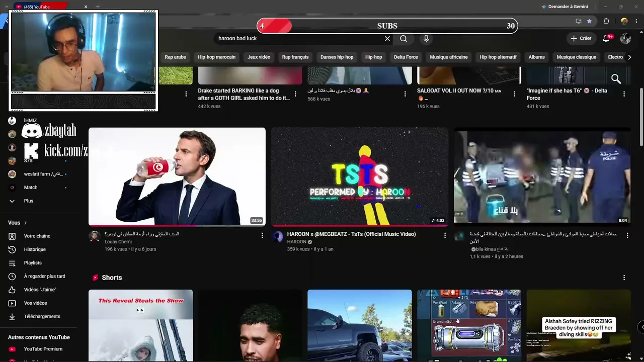This screenshot has width=644, height=362.
Task: Open HAROON x @MEGBEATZ video title
Action: [351, 234]
